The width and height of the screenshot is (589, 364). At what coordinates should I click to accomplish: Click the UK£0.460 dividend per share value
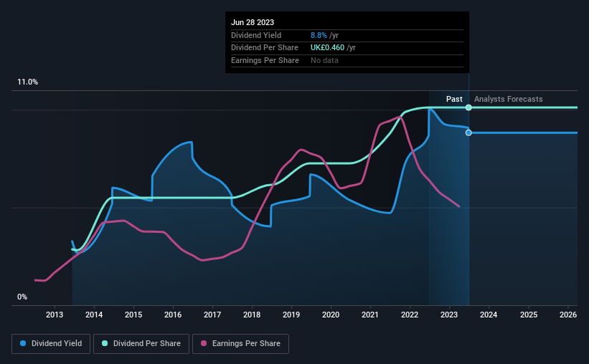327,48
